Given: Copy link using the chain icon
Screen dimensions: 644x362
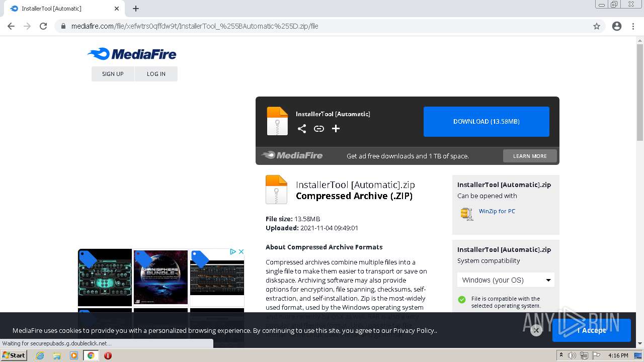Looking at the screenshot, I should pyautogui.click(x=319, y=129).
